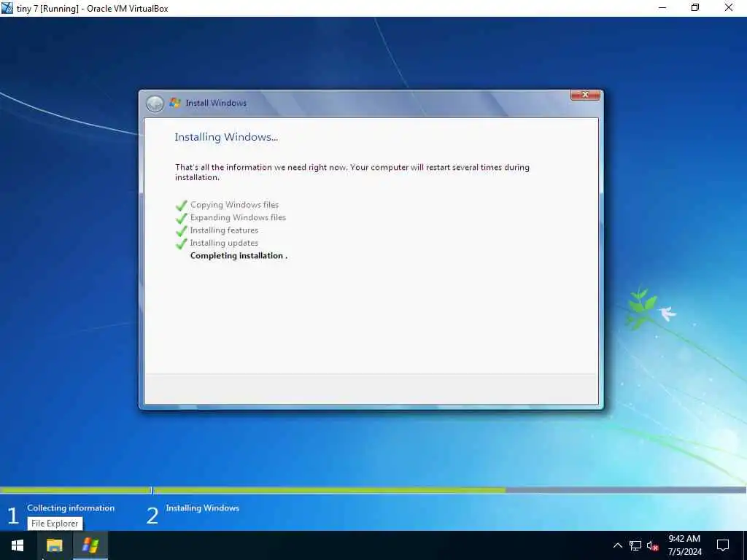Minimize the VirtualBox window

click(x=662, y=8)
